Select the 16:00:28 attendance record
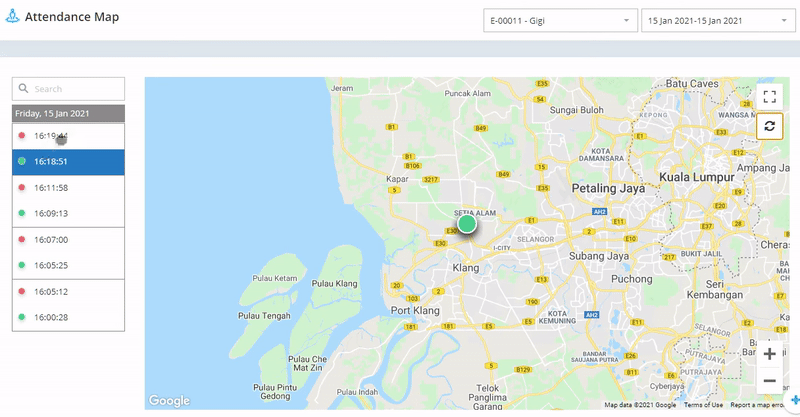800x417 pixels. (68, 318)
